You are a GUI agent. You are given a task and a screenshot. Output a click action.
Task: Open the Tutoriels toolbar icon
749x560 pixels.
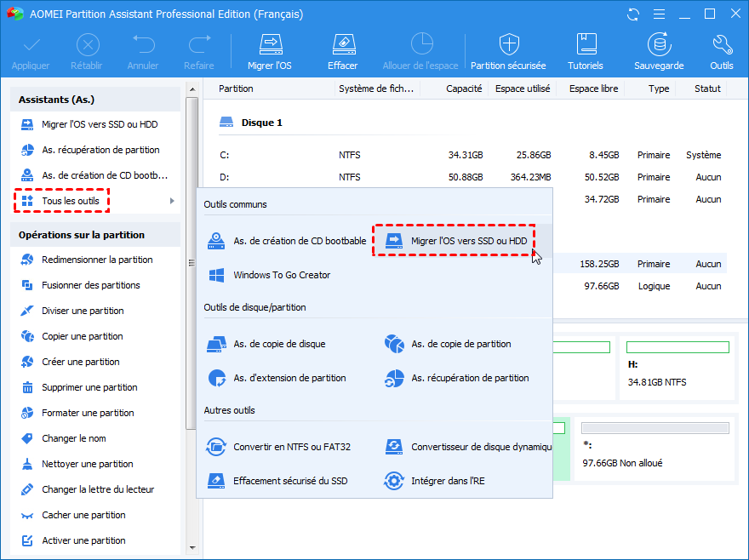click(x=586, y=44)
